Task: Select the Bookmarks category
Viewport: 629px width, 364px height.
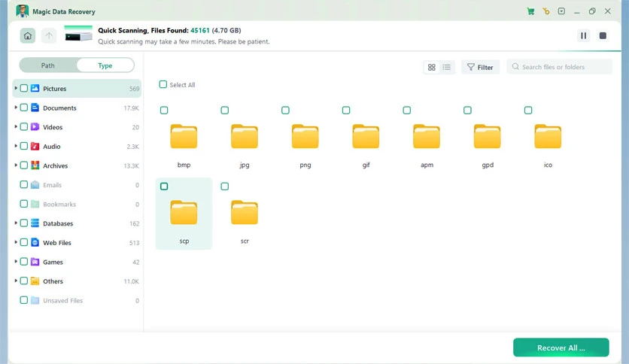Action: point(77,204)
